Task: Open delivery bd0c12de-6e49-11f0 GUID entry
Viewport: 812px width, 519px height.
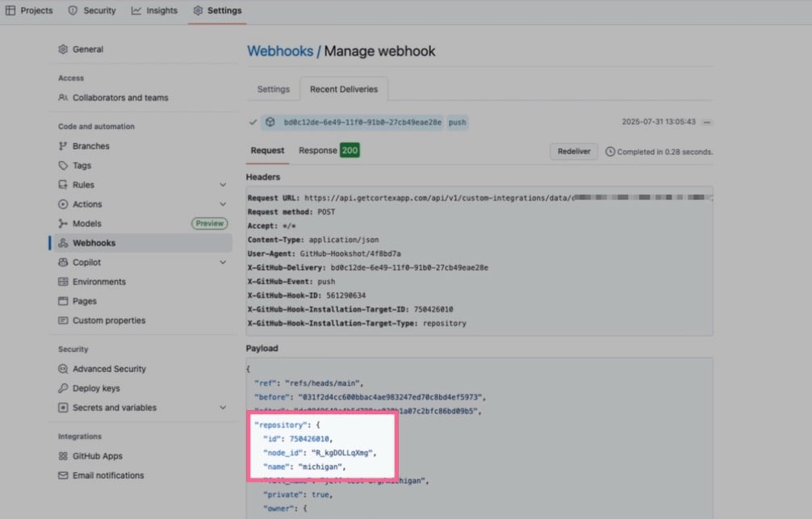Action: (362, 122)
